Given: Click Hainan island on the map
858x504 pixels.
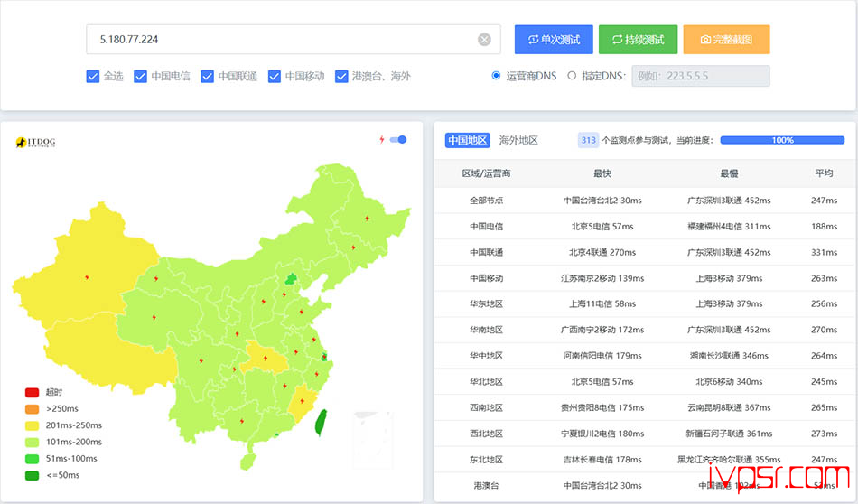Looking at the screenshot, I should tap(247, 462).
